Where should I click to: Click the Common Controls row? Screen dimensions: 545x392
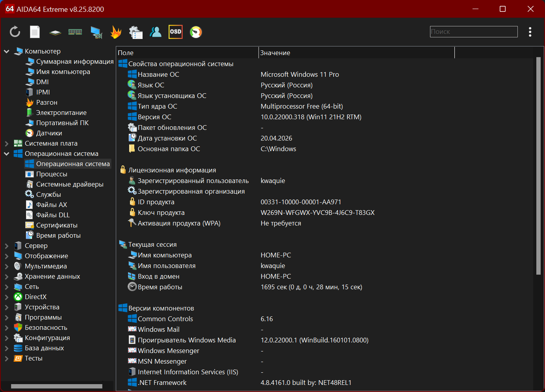pyautogui.click(x=326, y=319)
